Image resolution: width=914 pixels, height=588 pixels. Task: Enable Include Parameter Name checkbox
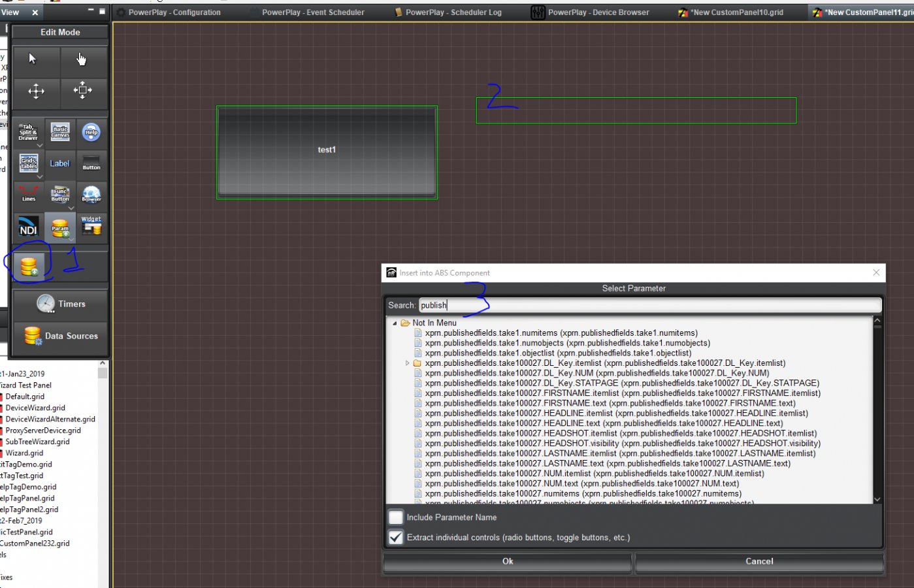(x=396, y=517)
